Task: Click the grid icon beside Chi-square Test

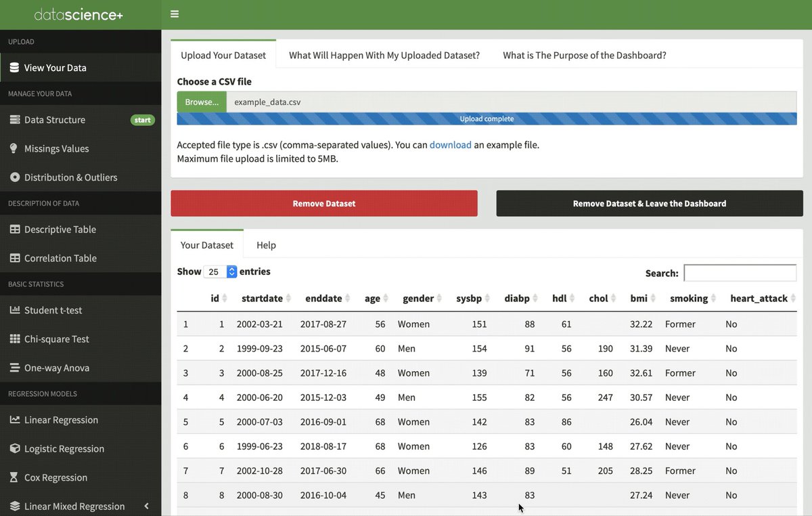Action: (14, 339)
